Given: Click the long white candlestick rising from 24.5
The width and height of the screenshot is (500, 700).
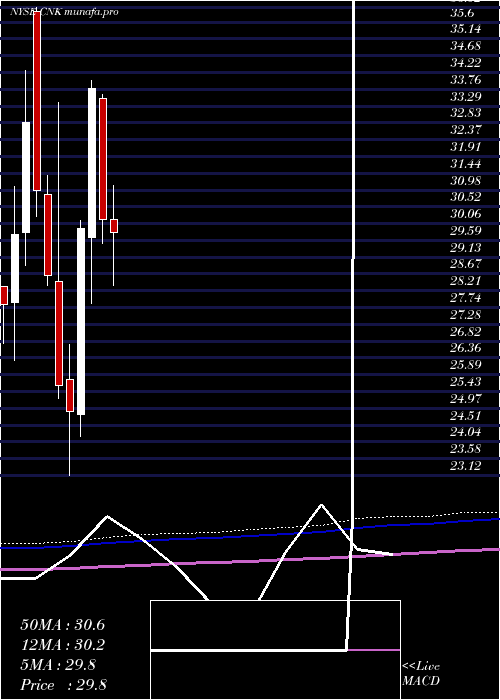Looking at the screenshot, I should tap(81, 321).
